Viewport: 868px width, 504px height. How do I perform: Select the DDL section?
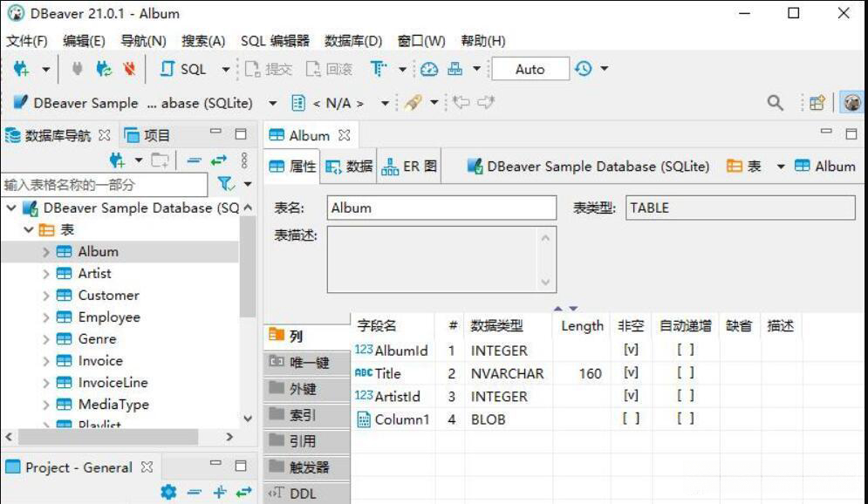click(307, 494)
